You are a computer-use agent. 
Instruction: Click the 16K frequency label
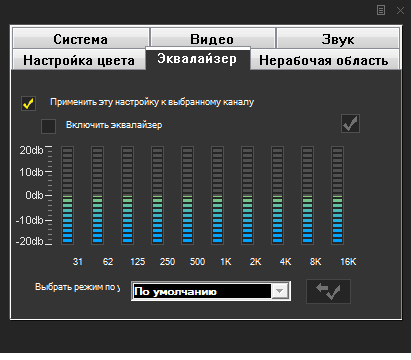(x=348, y=262)
